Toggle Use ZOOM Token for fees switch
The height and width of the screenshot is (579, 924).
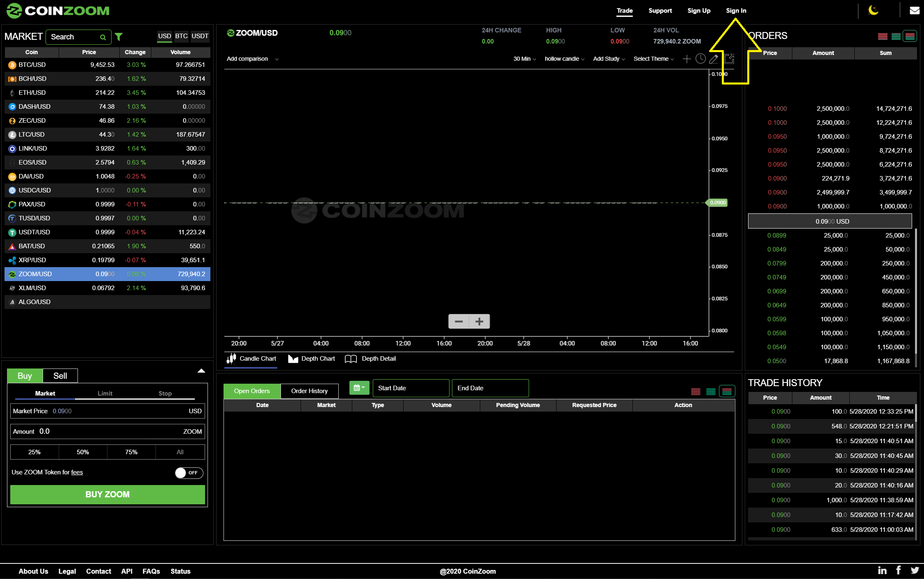click(189, 473)
